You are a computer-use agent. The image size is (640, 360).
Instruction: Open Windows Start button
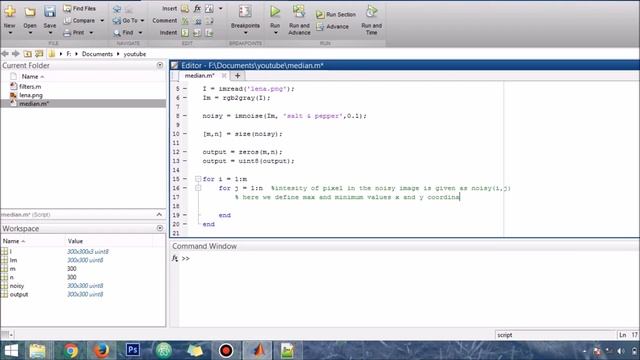tap(11, 351)
